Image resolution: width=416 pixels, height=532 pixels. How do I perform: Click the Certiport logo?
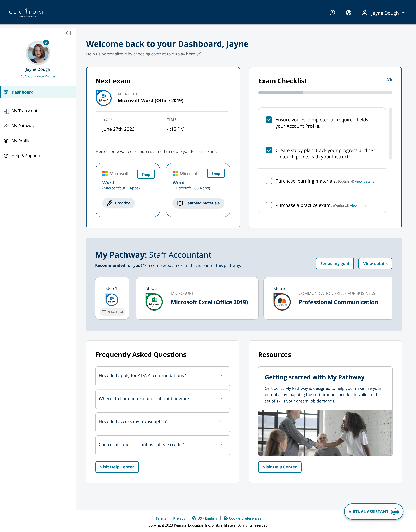(x=27, y=13)
